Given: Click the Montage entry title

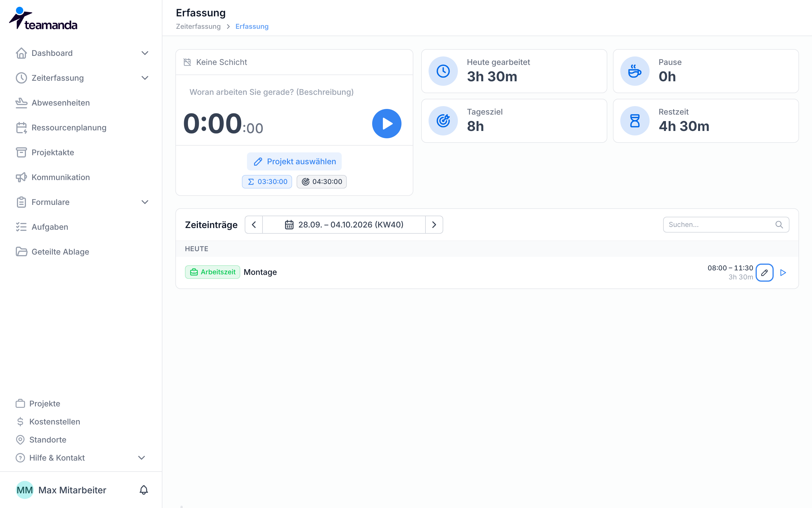Looking at the screenshot, I should (x=260, y=272).
